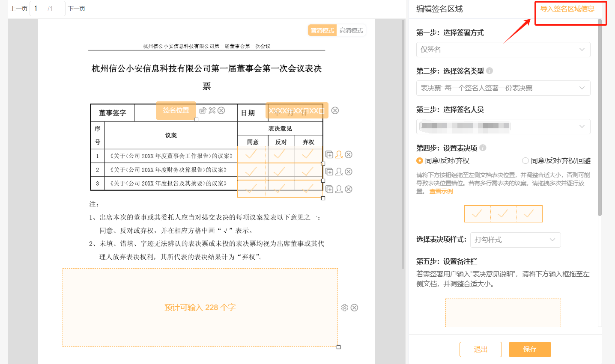Remove the remarks box 预计可输入 228 个字
This screenshot has width=615, height=364.
(x=355, y=308)
